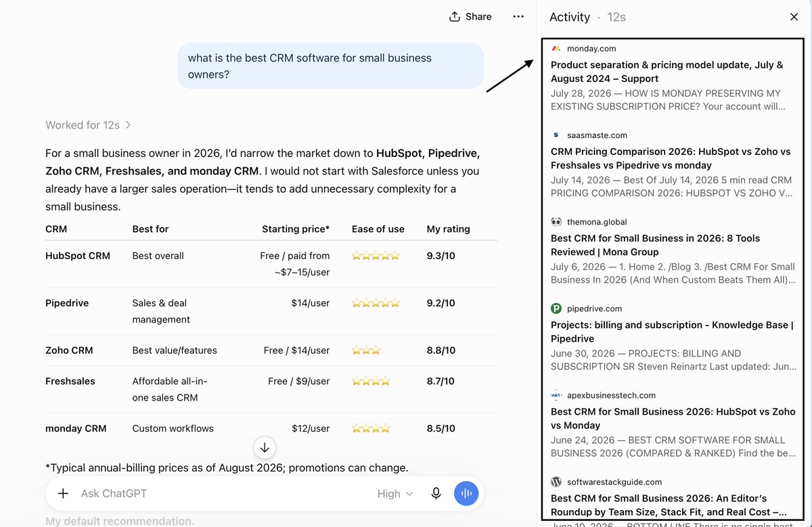Click 'saasmaste.com' domain label
This screenshot has height=527, width=812.
click(597, 135)
